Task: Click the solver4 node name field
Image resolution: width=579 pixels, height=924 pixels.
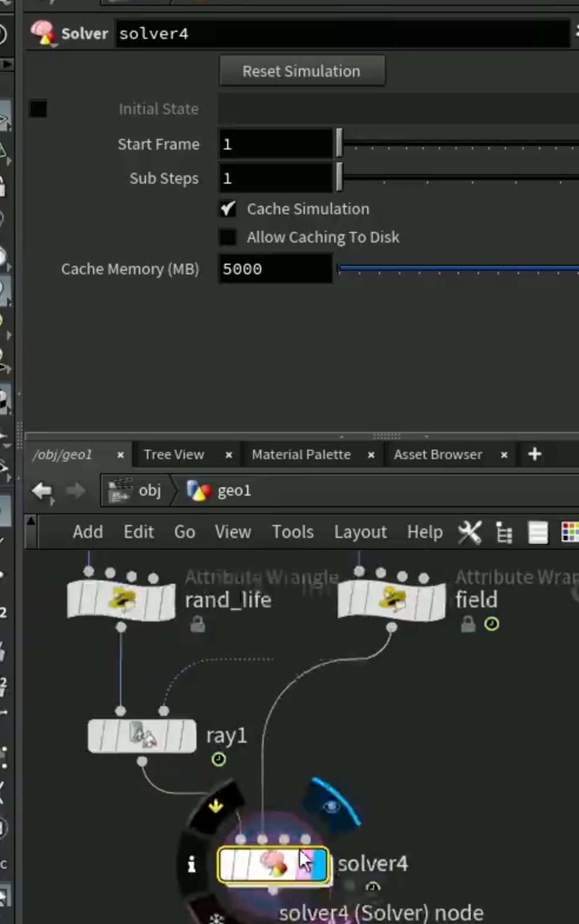Action: point(342,34)
